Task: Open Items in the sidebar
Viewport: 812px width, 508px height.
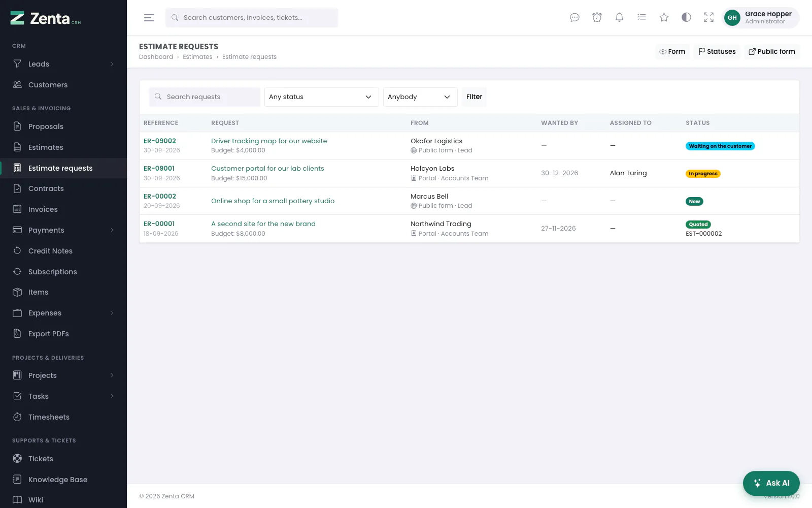Action: pos(63,292)
